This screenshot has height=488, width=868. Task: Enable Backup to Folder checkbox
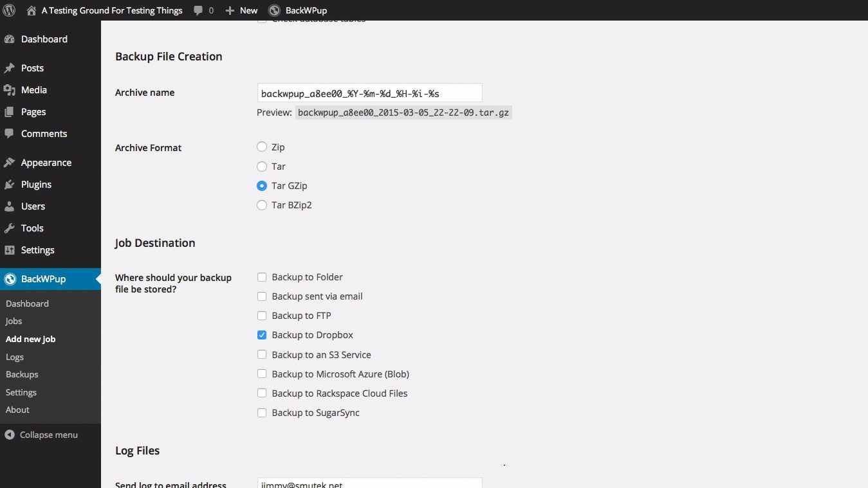click(262, 277)
